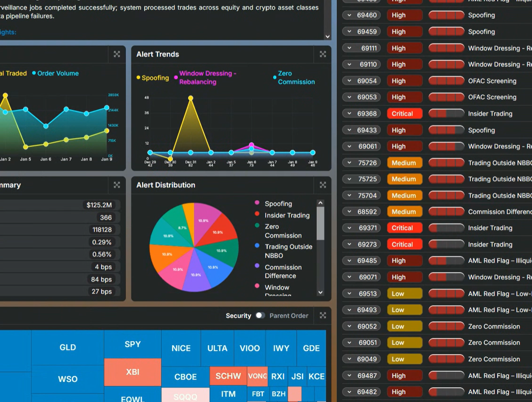Click the expand icon on the summary panel

point(116,185)
